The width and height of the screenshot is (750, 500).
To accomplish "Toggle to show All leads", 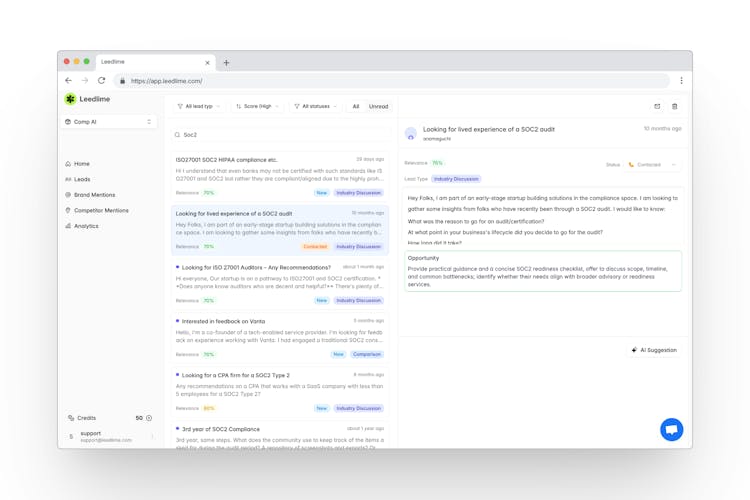I will [355, 106].
